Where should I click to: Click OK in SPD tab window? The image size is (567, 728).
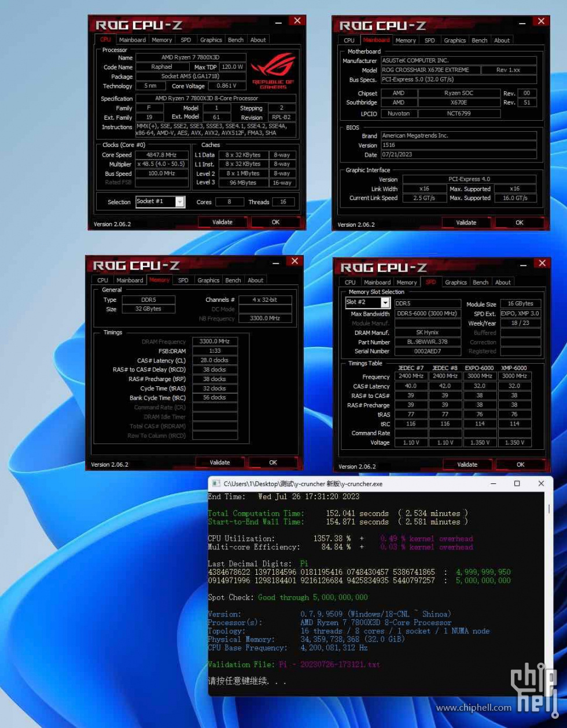coord(521,464)
